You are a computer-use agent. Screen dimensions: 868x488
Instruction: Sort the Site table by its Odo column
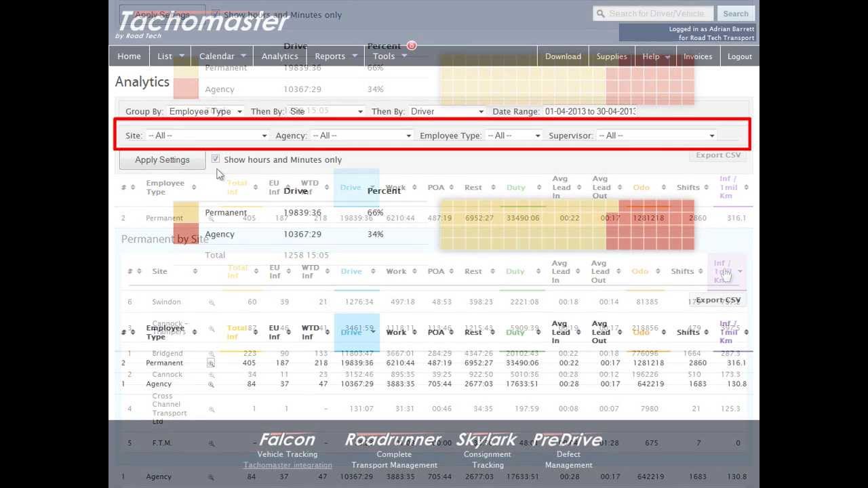pyautogui.click(x=640, y=271)
